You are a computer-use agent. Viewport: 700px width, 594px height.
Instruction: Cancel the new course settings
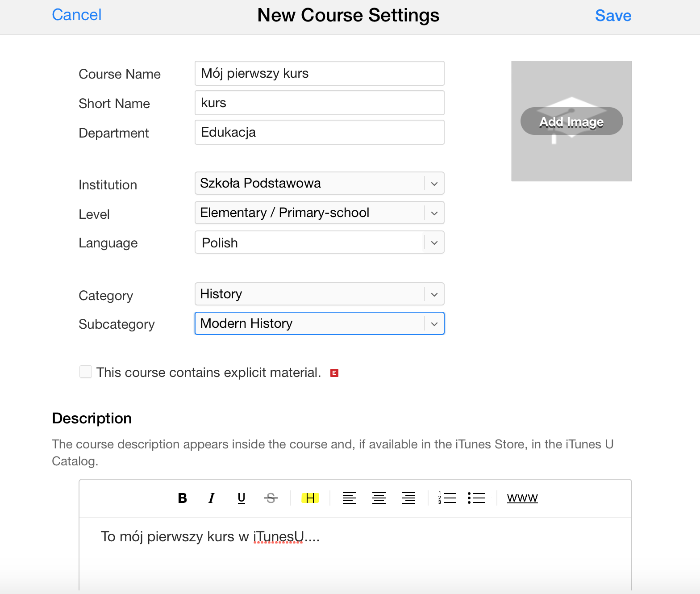point(77,15)
